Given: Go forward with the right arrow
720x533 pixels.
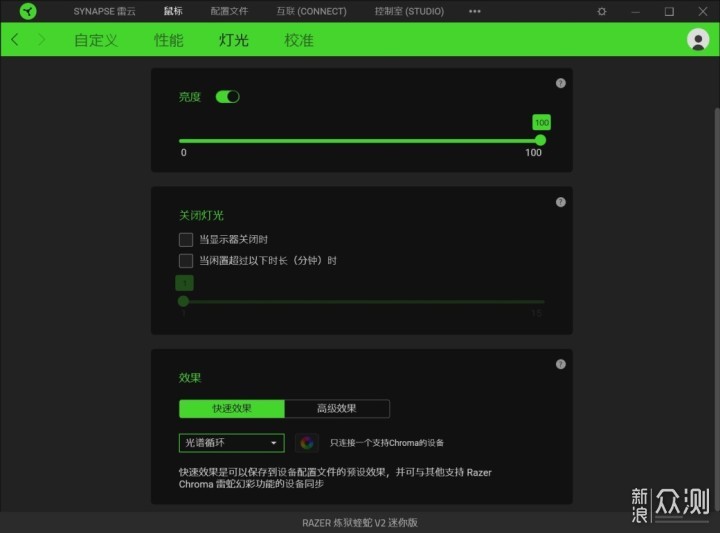Looking at the screenshot, I should point(41,39).
